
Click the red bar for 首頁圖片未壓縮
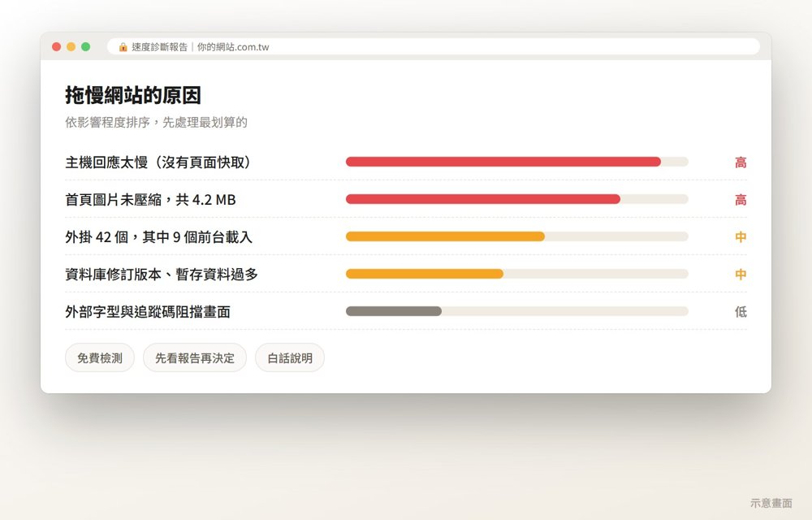[x=483, y=199]
